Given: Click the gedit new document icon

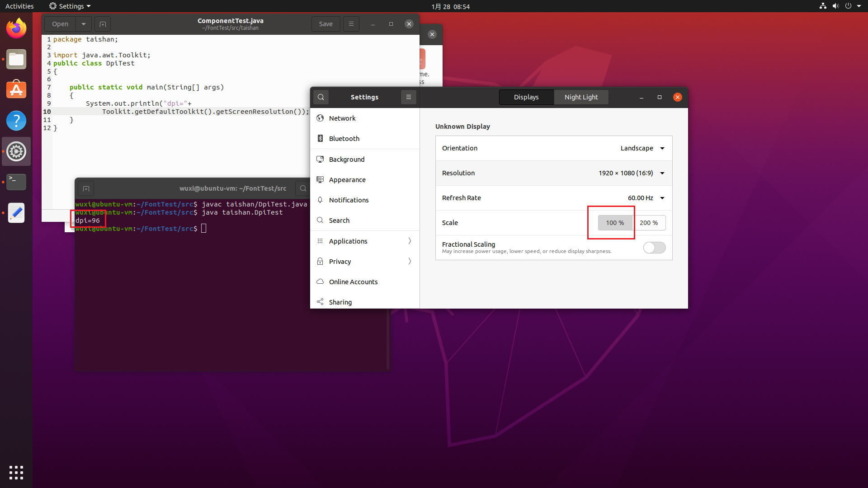Looking at the screenshot, I should coord(103,24).
